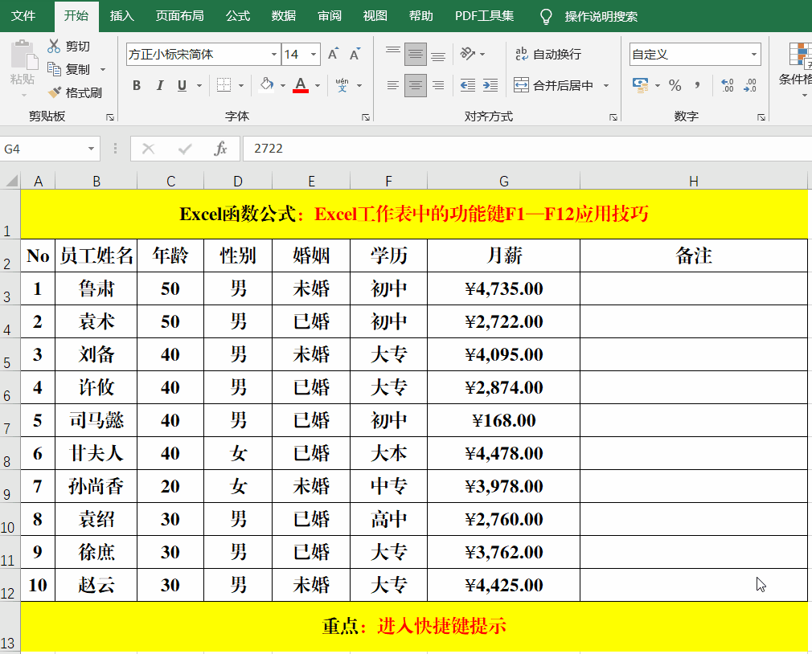Toggle Wrap Text (自动换行)
The width and height of the screenshot is (812, 654).
pos(547,54)
